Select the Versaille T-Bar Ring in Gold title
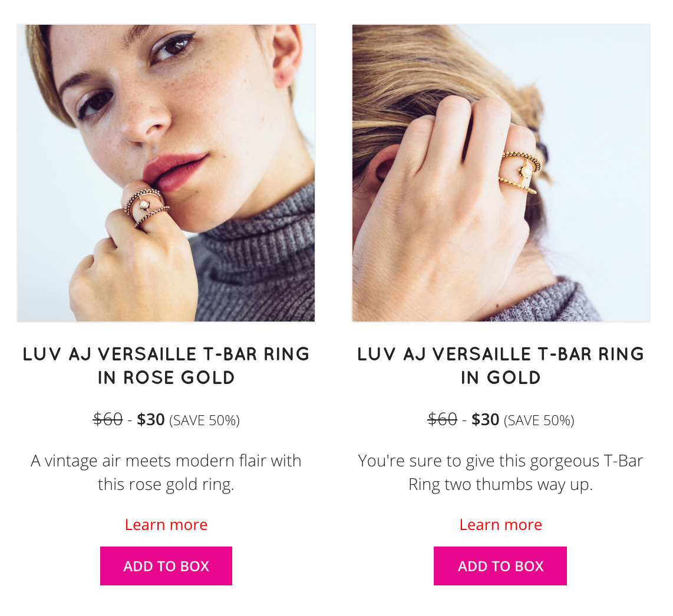Image resolution: width=673 pixels, height=616 pixels. click(500, 366)
